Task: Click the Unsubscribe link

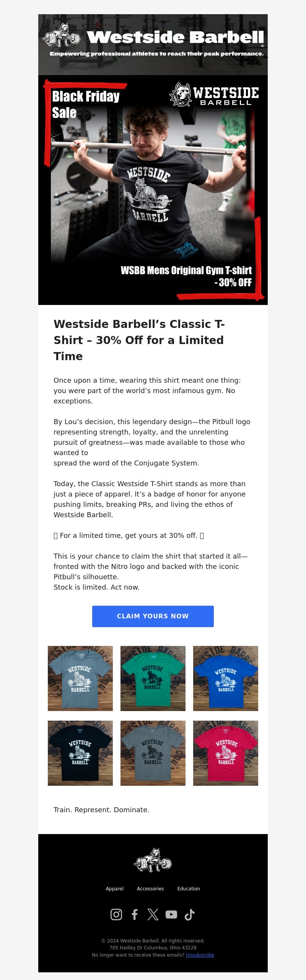Action: click(200, 955)
